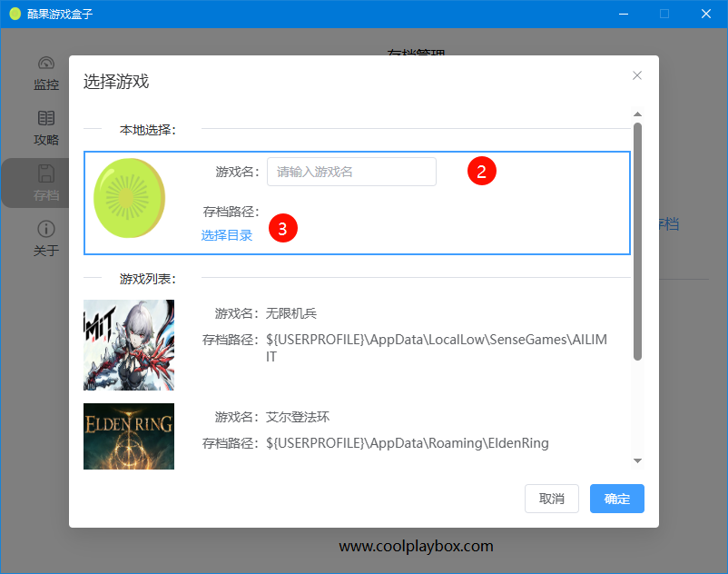Click scrollbar down arrow in dialog

tap(637, 460)
